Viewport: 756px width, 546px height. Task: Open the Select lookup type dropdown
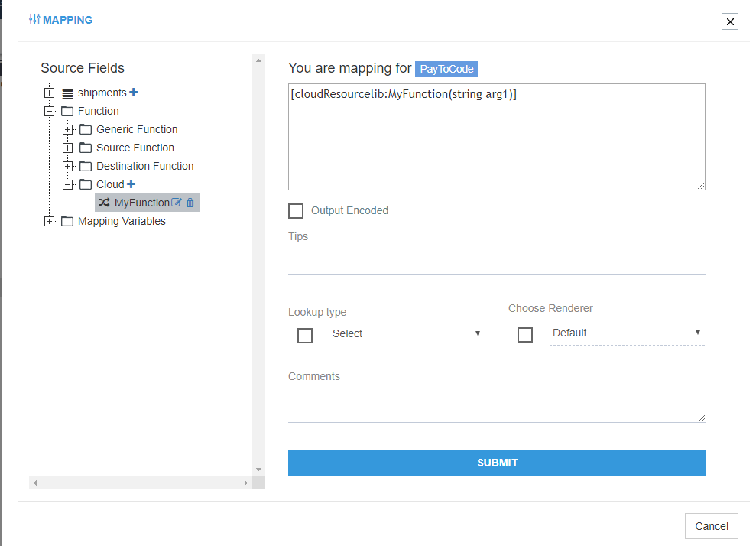407,333
